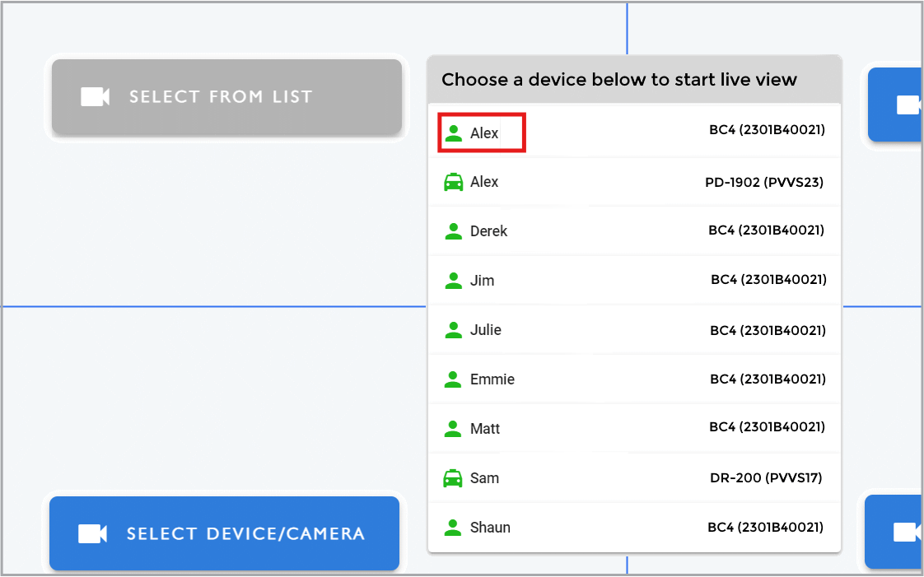Image resolution: width=924 pixels, height=577 pixels.
Task: Click the person icon beside Matt
Action: (453, 429)
